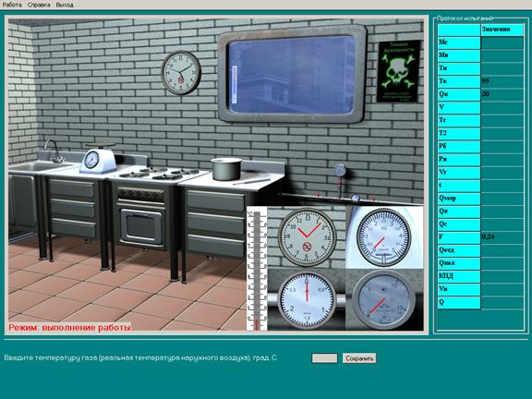Click the enlarged clock gauge inset
This screenshot has height=399, width=532.
(307, 236)
